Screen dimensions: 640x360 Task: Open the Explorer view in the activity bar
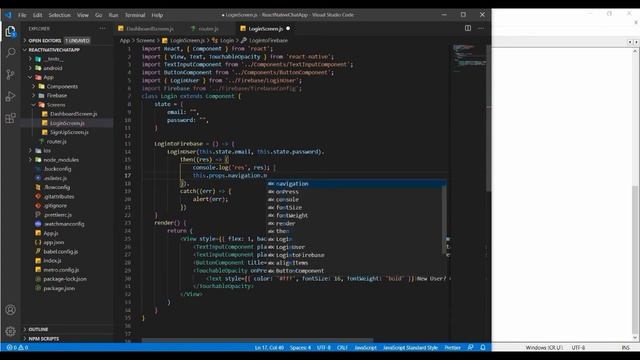11,31
